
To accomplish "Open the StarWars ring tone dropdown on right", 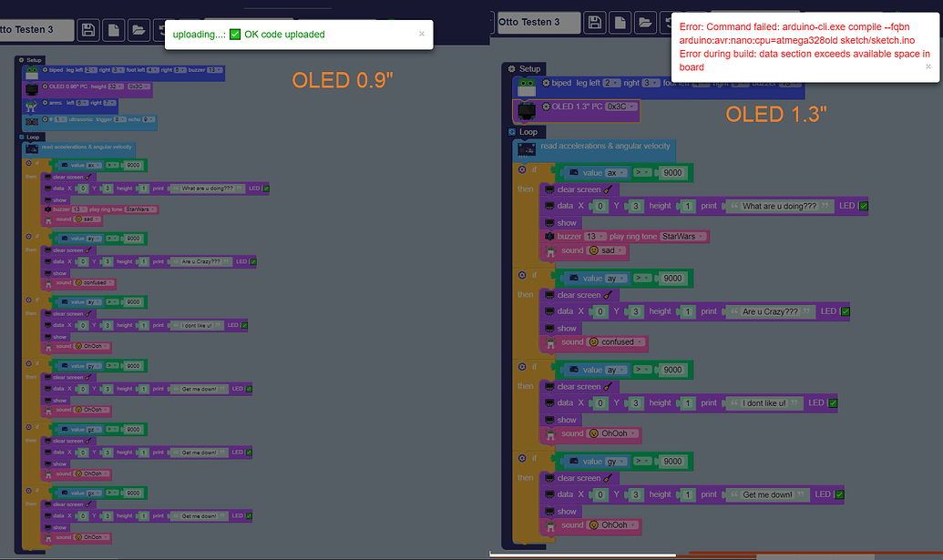I will pyautogui.click(x=683, y=236).
